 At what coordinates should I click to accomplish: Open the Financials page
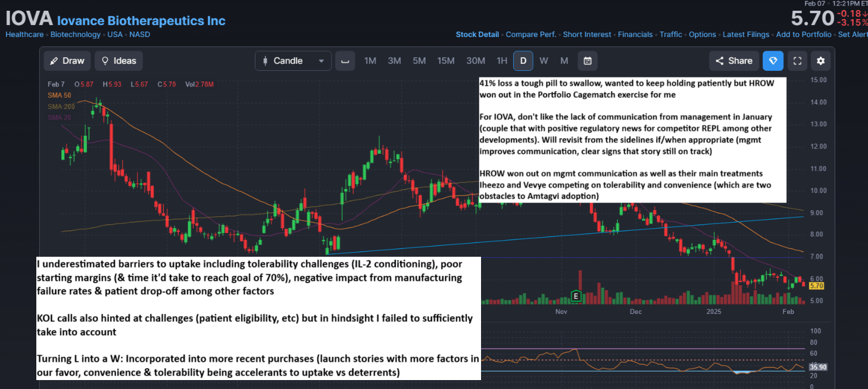coord(635,35)
